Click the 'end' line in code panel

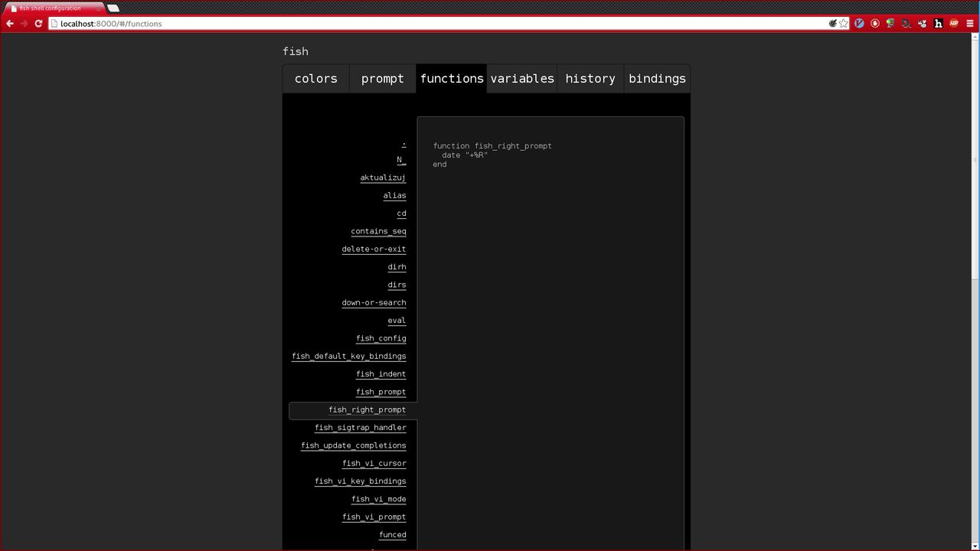coord(439,165)
